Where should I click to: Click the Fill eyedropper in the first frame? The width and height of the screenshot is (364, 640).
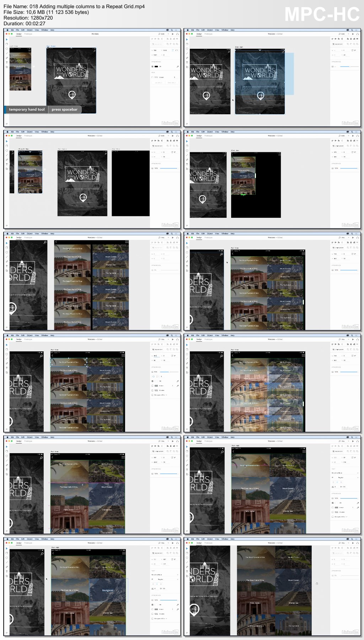click(x=178, y=67)
